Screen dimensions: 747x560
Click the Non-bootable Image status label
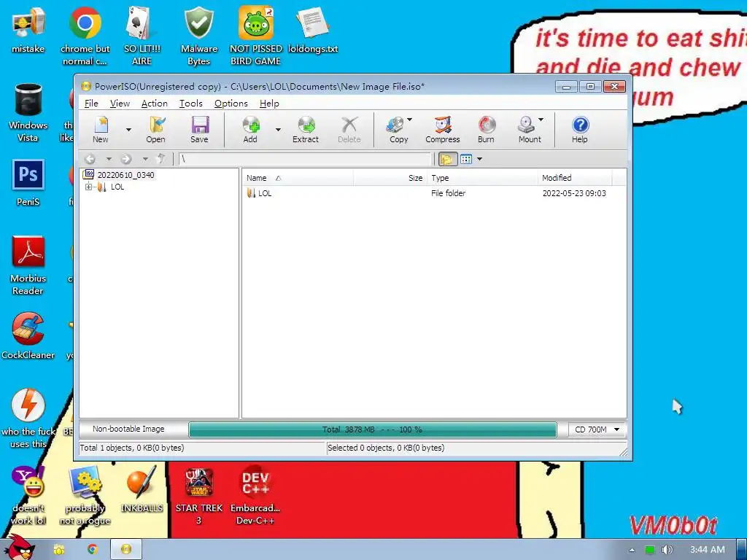pyautogui.click(x=128, y=429)
